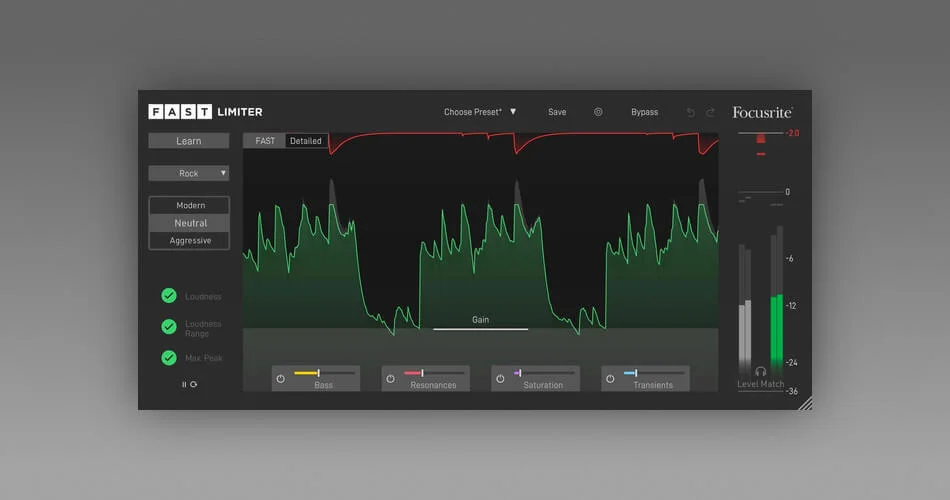Click the yellow Bass slider
950x500 pixels.
[x=324, y=373]
